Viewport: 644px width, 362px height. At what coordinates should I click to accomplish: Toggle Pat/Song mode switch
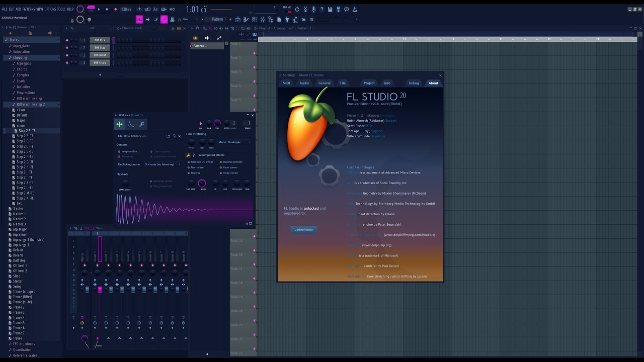pyautogui.click(x=91, y=9)
